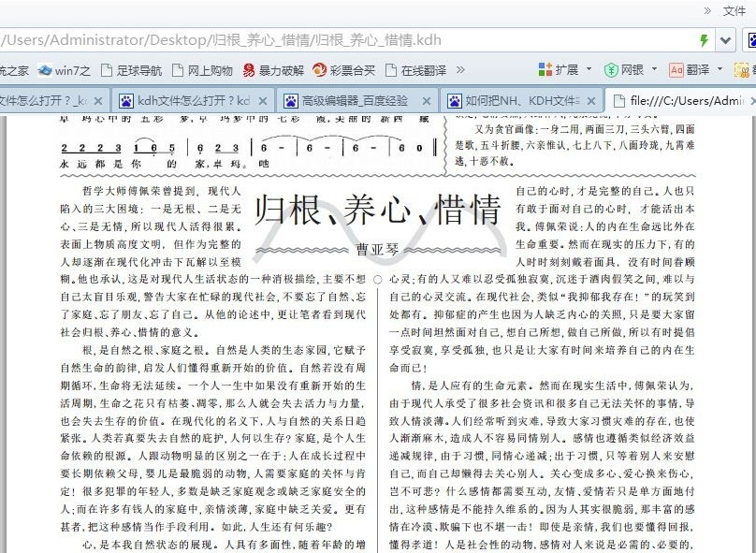Open the 文件 menu at top right
Screen dimensions: 756x553
[x=733, y=9]
